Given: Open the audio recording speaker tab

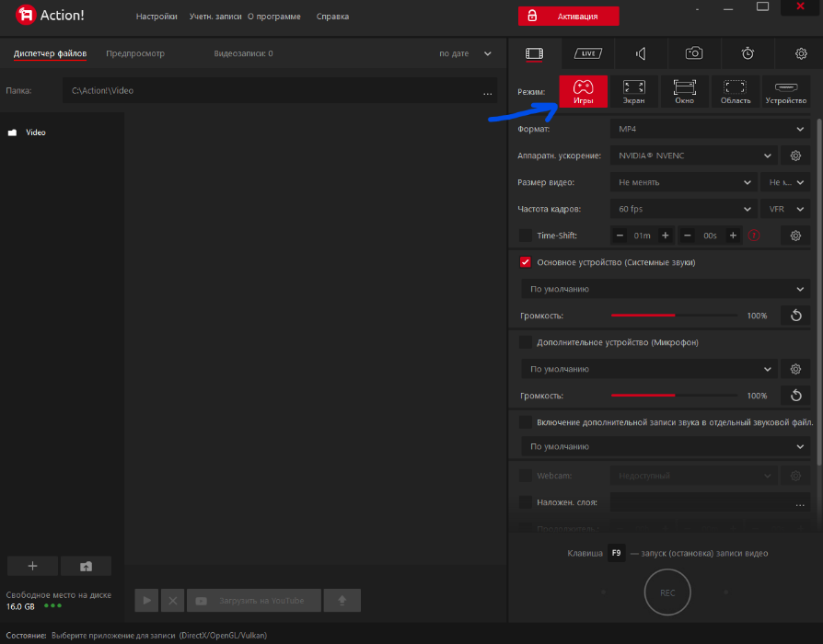Looking at the screenshot, I should click(x=641, y=53).
